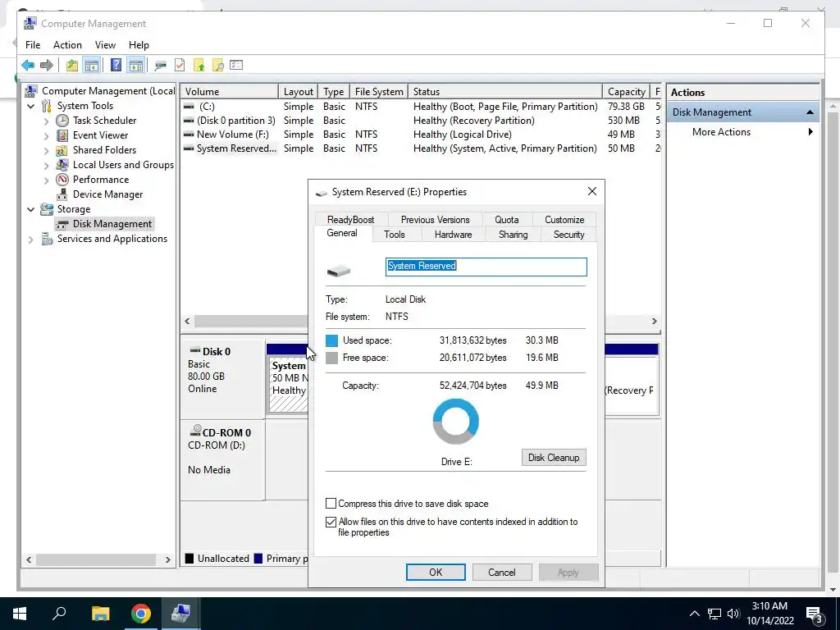Image resolution: width=840 pixels, height=630 pixels.
Task: Click the Properties checkmark page toolbar icon
Action: pyautogui.click(x=180, y=66)
